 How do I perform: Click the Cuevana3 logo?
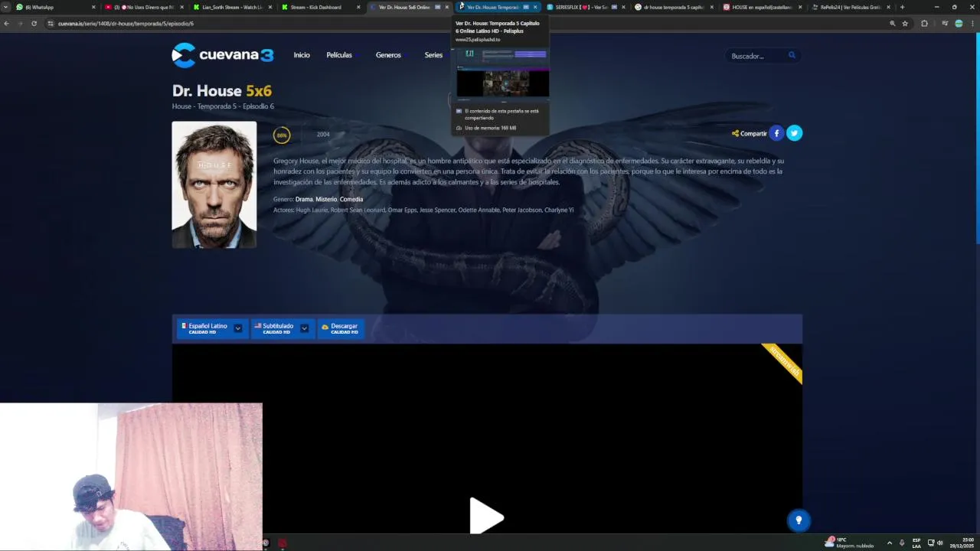[x=223, y=55]
